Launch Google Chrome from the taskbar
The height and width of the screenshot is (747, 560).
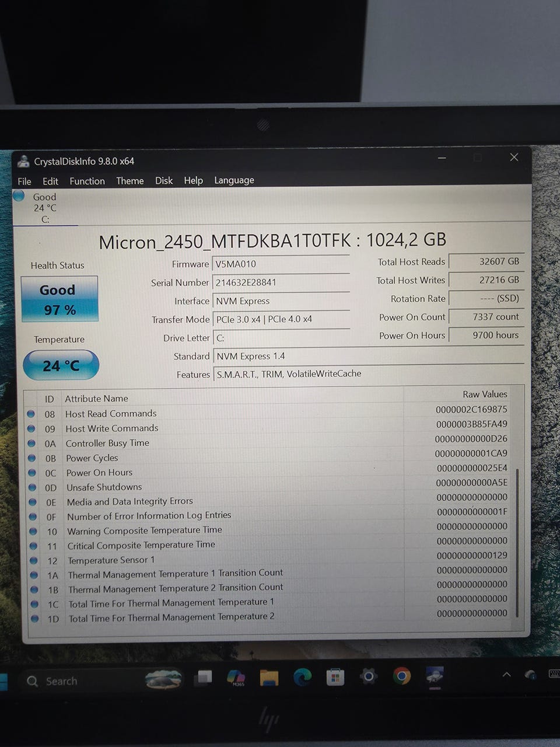[x=401, y=676]
